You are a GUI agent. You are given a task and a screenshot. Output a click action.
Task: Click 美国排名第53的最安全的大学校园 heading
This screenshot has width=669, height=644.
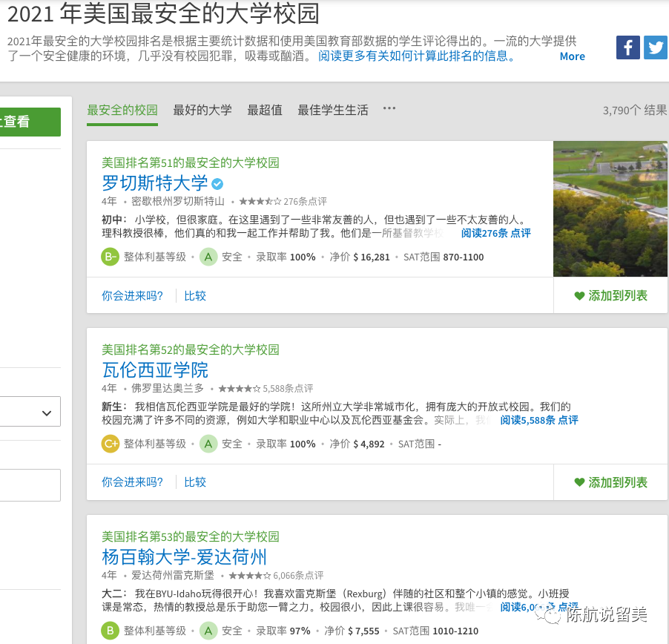click(191, 536)
